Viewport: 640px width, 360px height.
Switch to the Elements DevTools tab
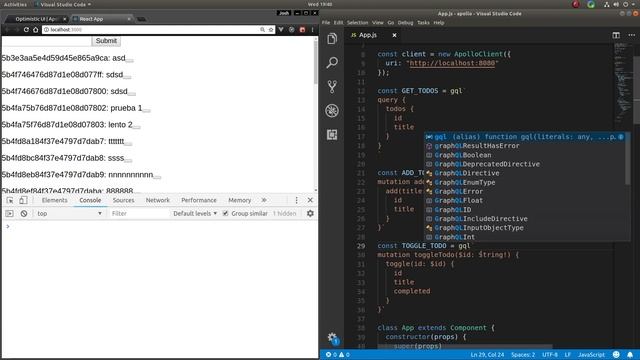(x=54, y=200)
